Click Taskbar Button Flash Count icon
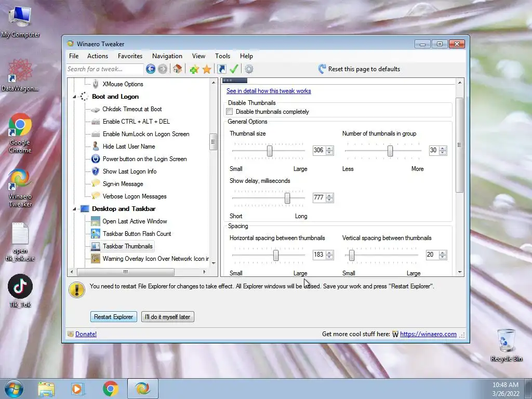532x399 pixels. 96,233
